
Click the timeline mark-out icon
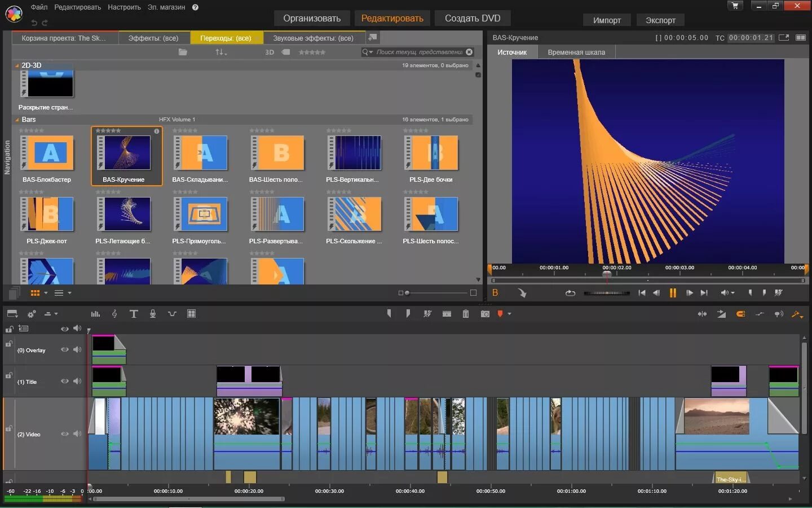click(x=408, y=314)
